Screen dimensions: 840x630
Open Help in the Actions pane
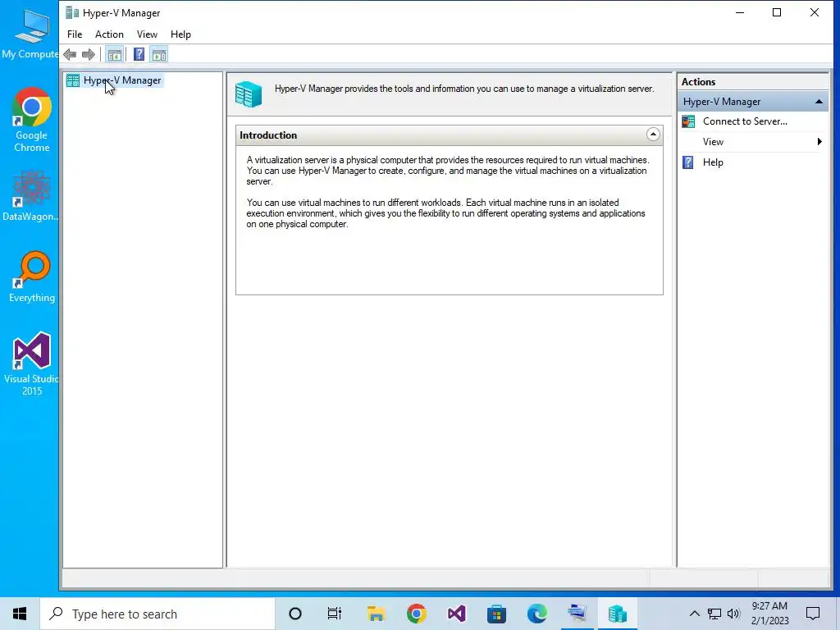point(713,162)
